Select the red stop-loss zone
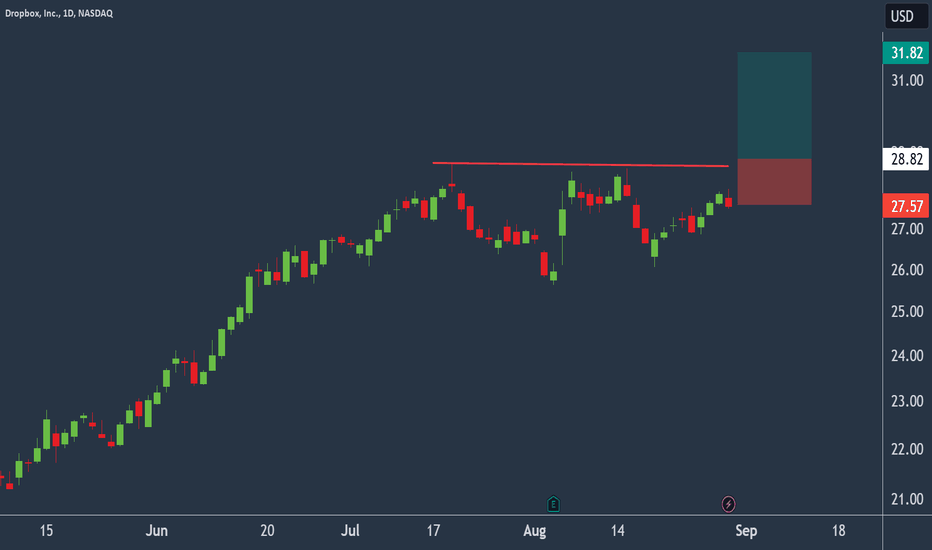932x550 pixels. pos(774,181)
